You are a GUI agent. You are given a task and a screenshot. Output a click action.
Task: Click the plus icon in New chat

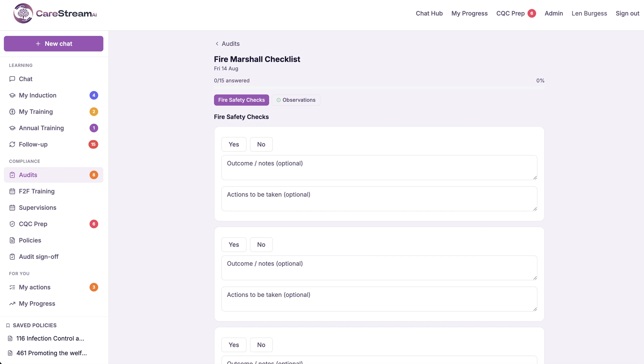38,44
